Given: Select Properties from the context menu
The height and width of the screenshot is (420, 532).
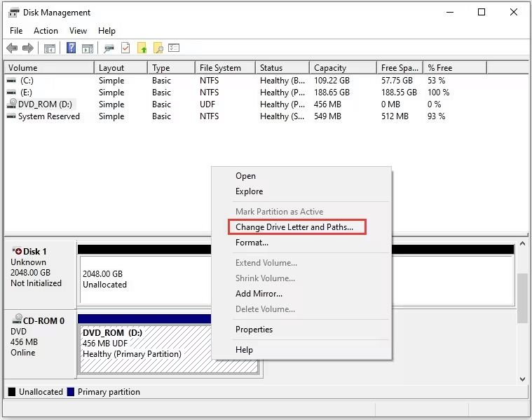Looking at the screenshot, I should tap(254, 330).
